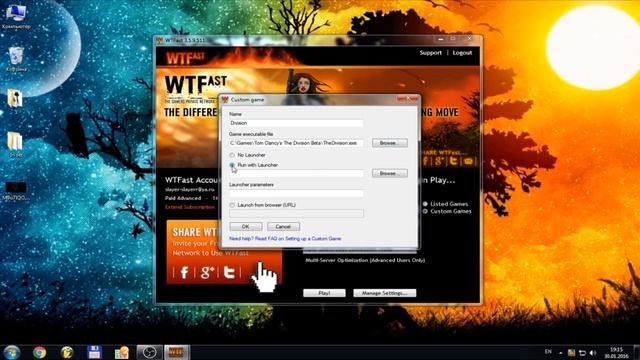Open the Support link in WTFast
Image resolution: width=640 pixels, height=360 pixels.
(x=431, y=53)
